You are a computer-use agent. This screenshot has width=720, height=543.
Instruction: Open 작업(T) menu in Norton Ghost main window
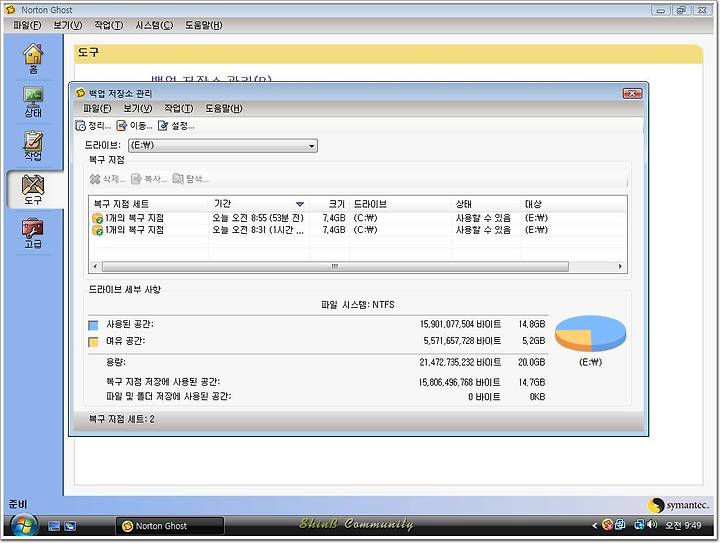click(108, 25)
